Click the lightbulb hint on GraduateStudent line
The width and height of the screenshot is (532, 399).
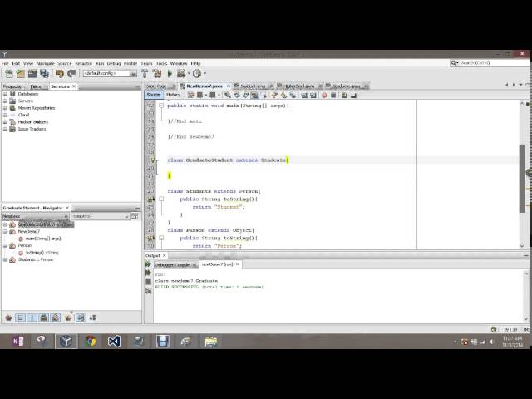(153, 160)
